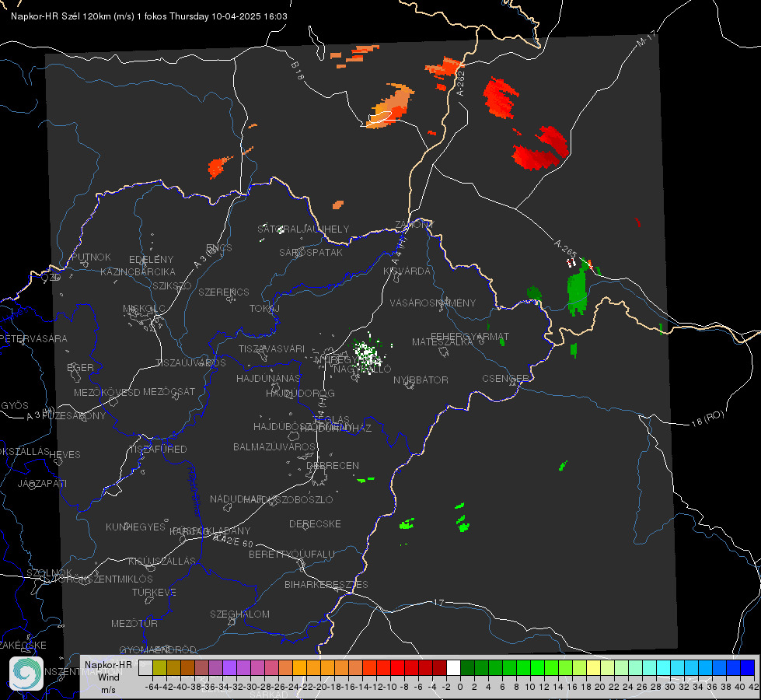Select the KISÚJSZÁLLÁS label
761x700 pixels.
click(x=162, y=561)
